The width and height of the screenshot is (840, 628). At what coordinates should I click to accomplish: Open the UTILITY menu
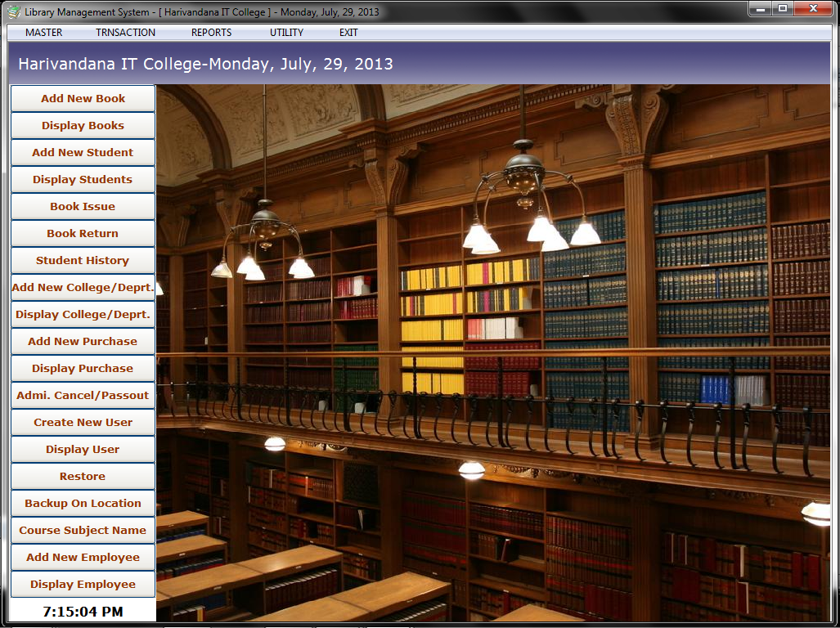(x=286, y=33)
